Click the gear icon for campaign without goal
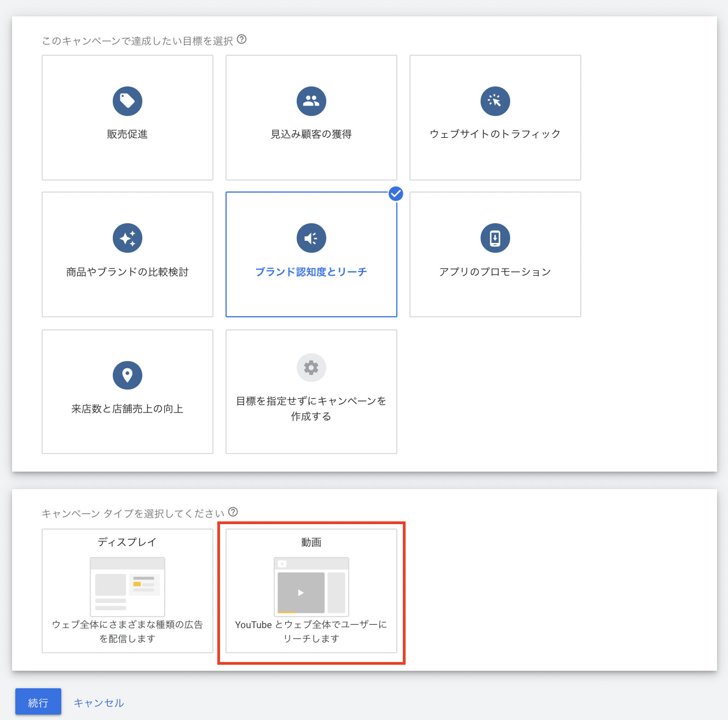Screen dimensions: 728x720 (x=311, y=368)
